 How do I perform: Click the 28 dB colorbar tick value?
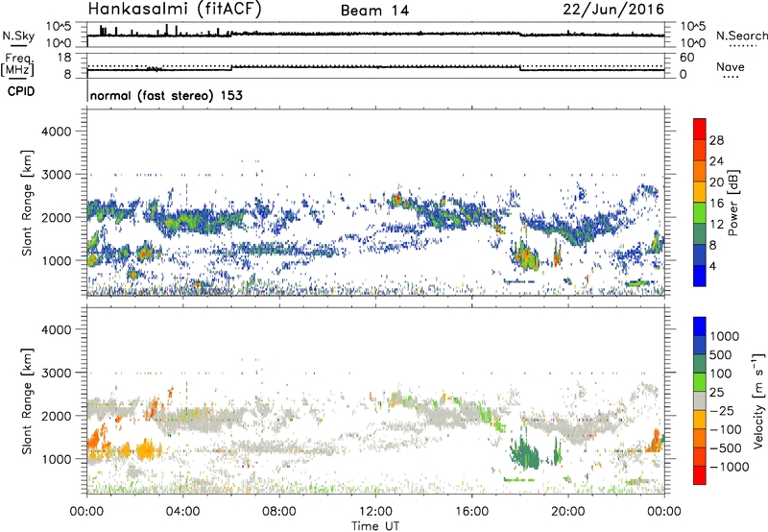(x=716, y=140)
